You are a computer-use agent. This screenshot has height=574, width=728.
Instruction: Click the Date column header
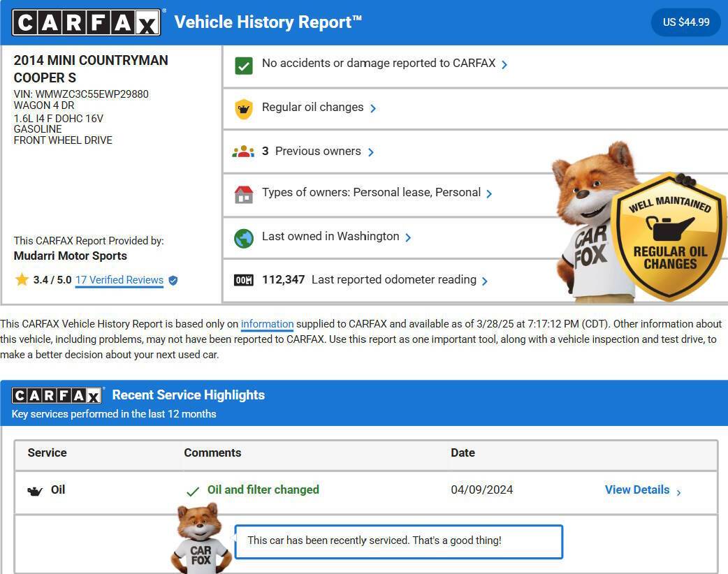coord(463,452)
